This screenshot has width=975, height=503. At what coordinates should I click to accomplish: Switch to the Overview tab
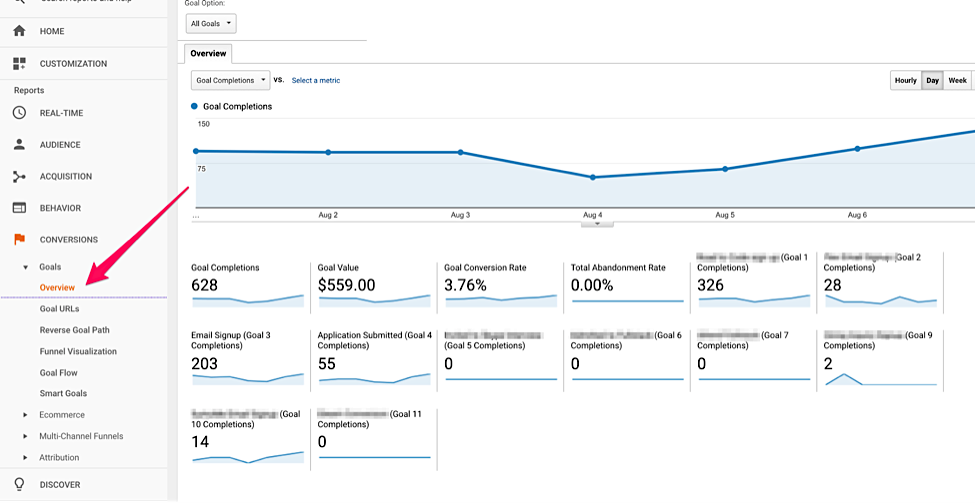208,53
